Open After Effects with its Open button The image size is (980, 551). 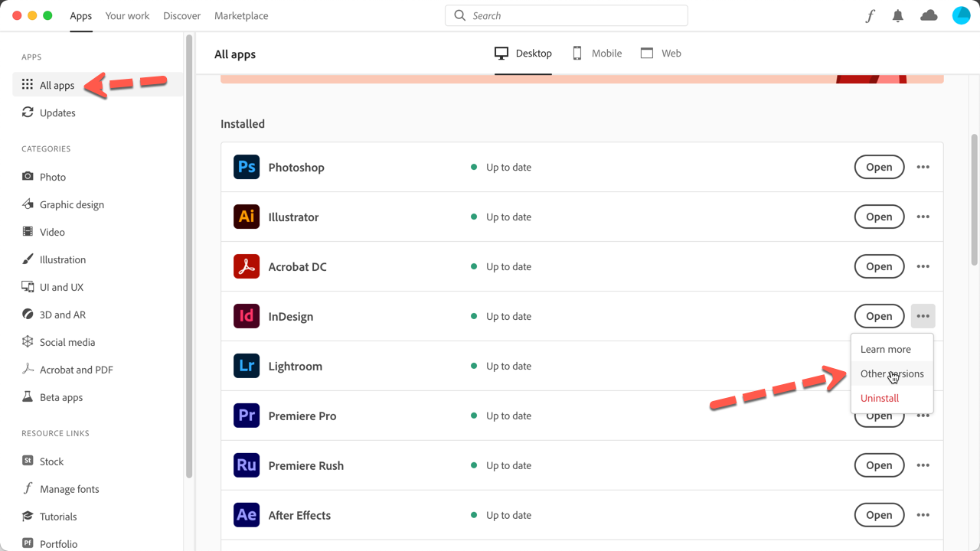coord(879,515)
